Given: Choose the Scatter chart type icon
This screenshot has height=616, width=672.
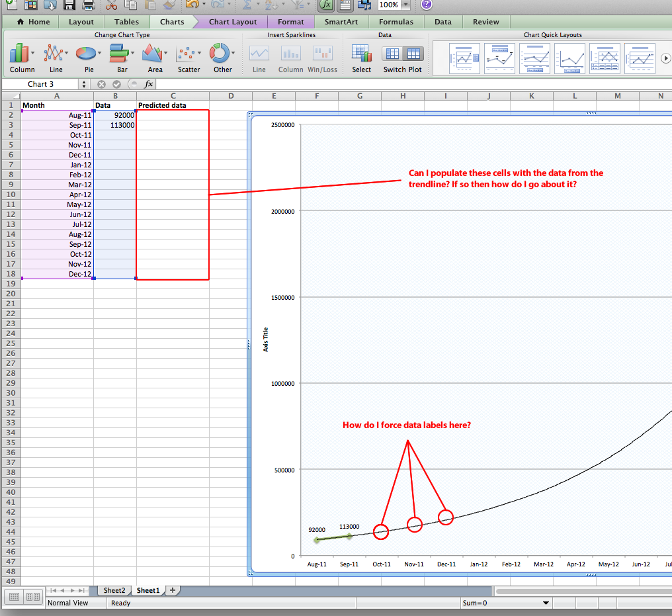Looking at the screenshot, I should click(x=187, y=53).
